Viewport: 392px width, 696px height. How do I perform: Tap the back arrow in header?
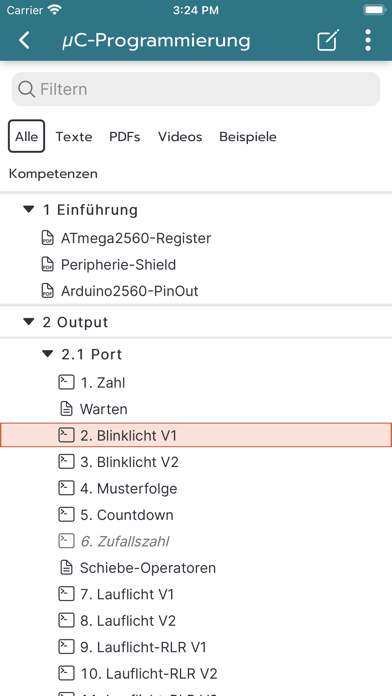[x=24, y=40]
